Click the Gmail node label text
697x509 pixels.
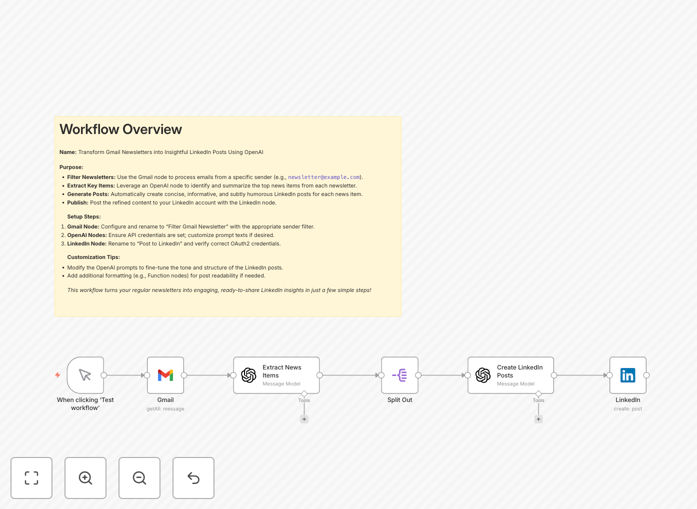point(165,400)
